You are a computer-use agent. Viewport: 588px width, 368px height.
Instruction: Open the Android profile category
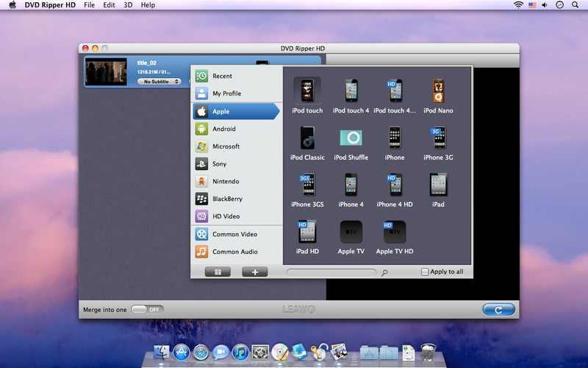pos(223,129)
